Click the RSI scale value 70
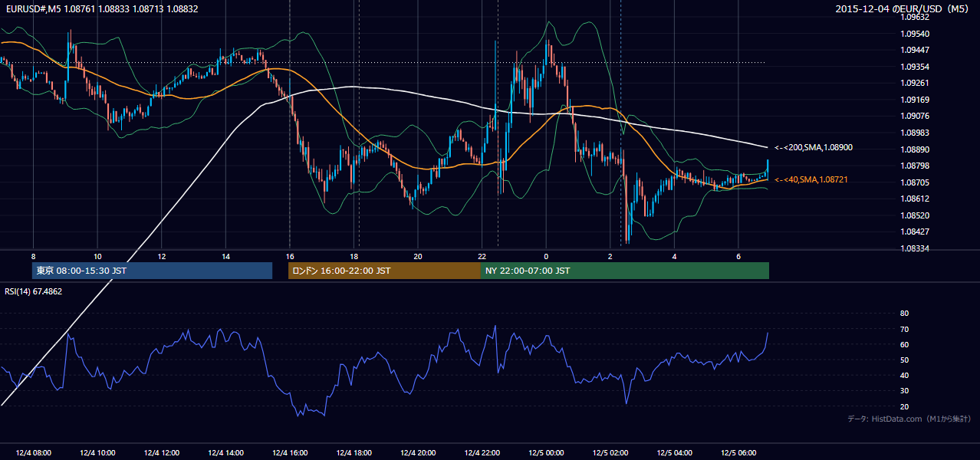The height and width of the screenshot is (460, 980). click(904, 329)
